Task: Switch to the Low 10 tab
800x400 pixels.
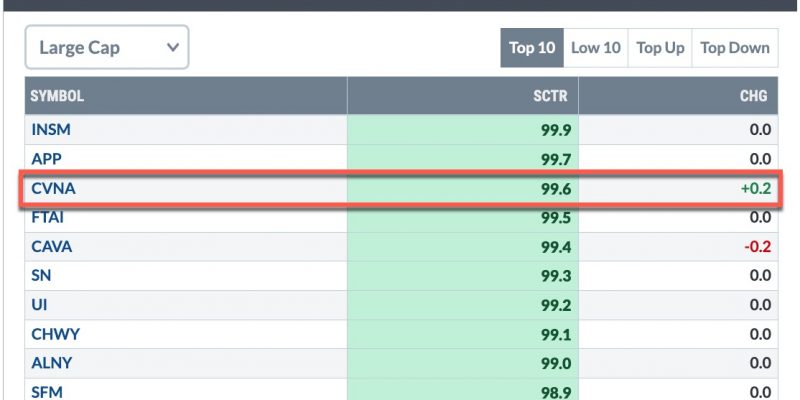Action: click(x=595, y=48)
